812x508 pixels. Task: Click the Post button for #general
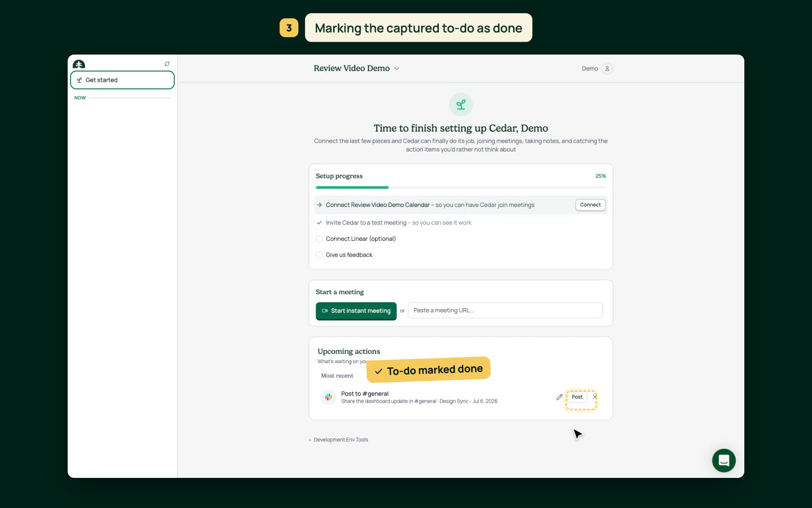(x=577, y=397)
